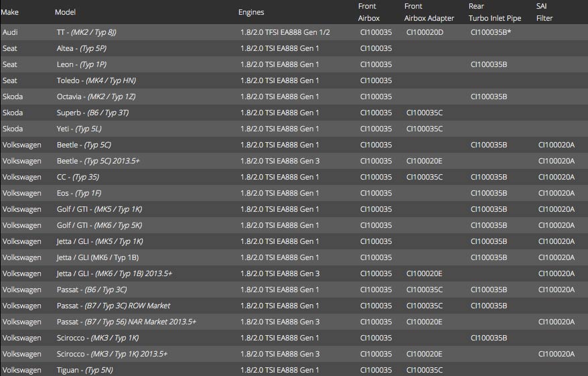Click CI100020A in the CC row

[556, 177]
